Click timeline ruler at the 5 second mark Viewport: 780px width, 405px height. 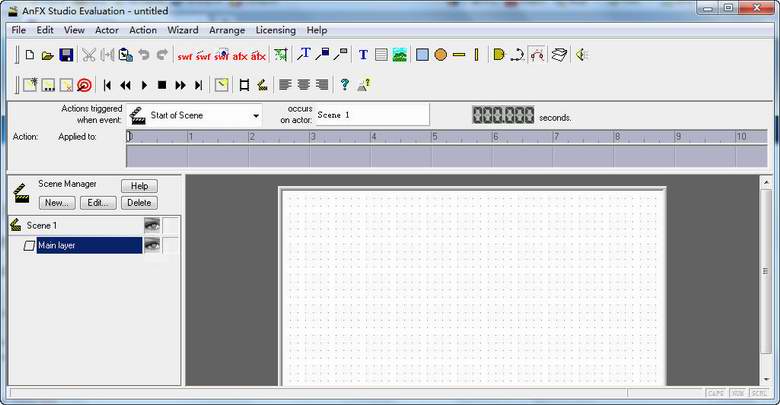(432, 136)
